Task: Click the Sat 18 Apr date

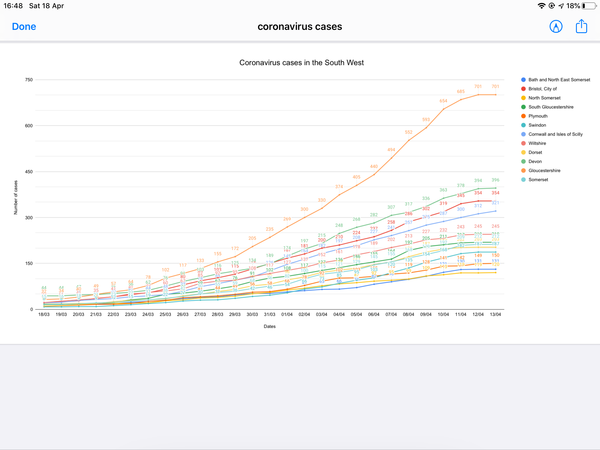Action: (46, 6)
